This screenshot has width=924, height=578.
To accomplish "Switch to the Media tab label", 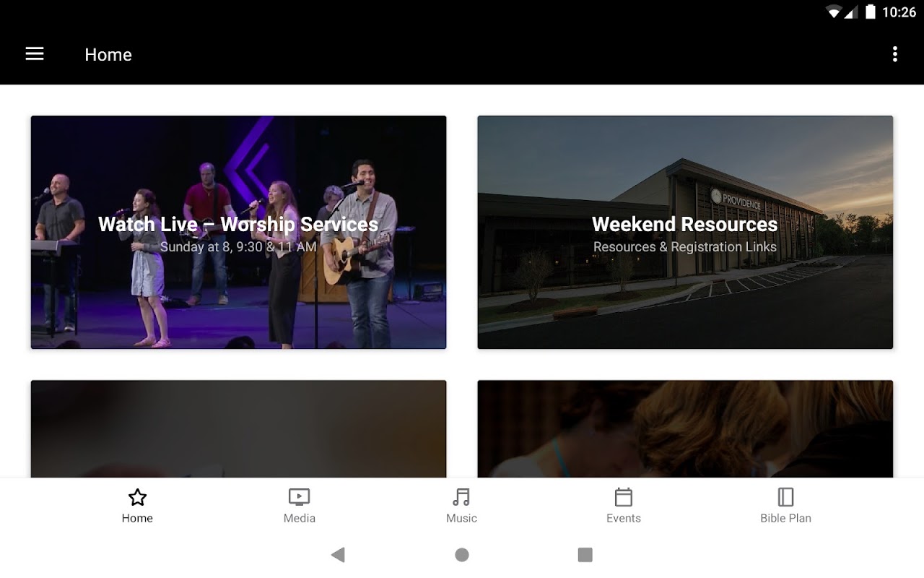I will [x=300, y=518].
